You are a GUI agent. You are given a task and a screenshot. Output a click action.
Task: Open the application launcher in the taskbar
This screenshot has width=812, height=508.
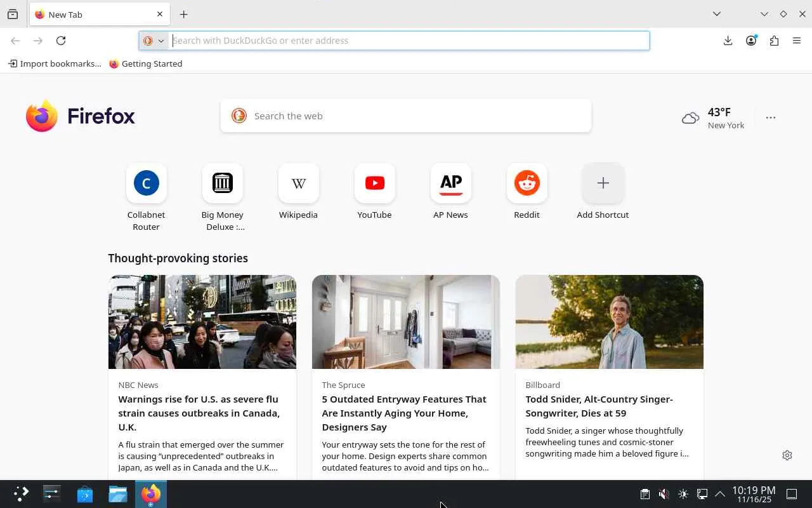click(21, 494)
